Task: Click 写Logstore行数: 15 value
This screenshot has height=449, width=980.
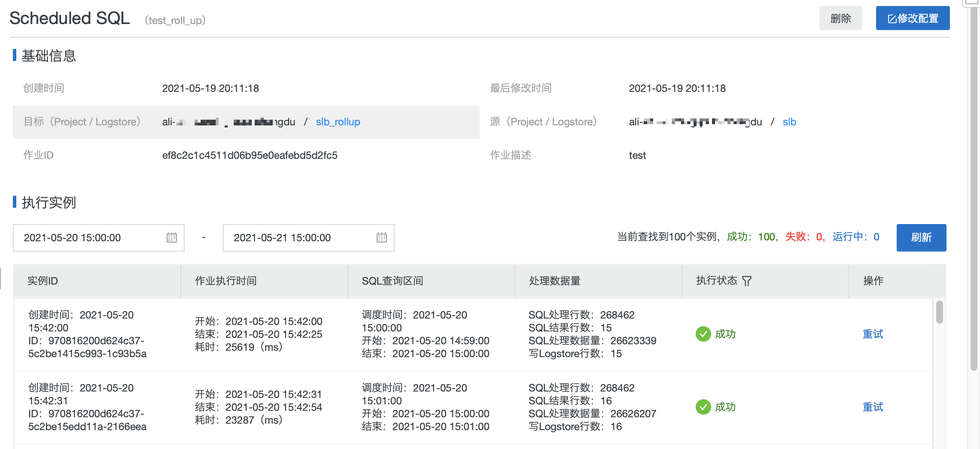Action: coord(575,354)
